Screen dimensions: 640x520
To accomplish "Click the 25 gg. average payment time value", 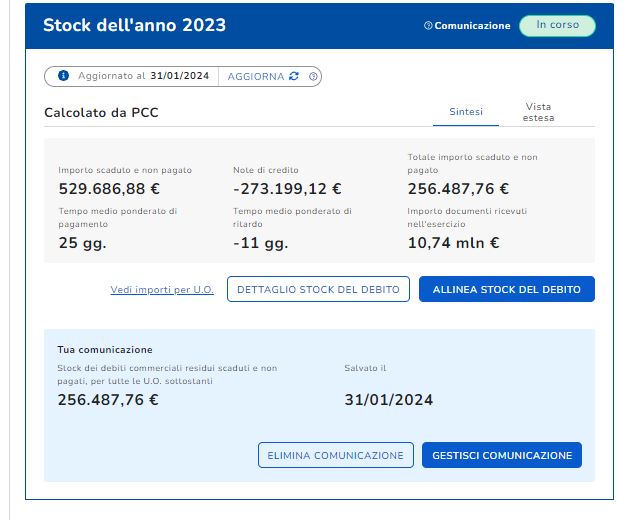I will point(82,242).
